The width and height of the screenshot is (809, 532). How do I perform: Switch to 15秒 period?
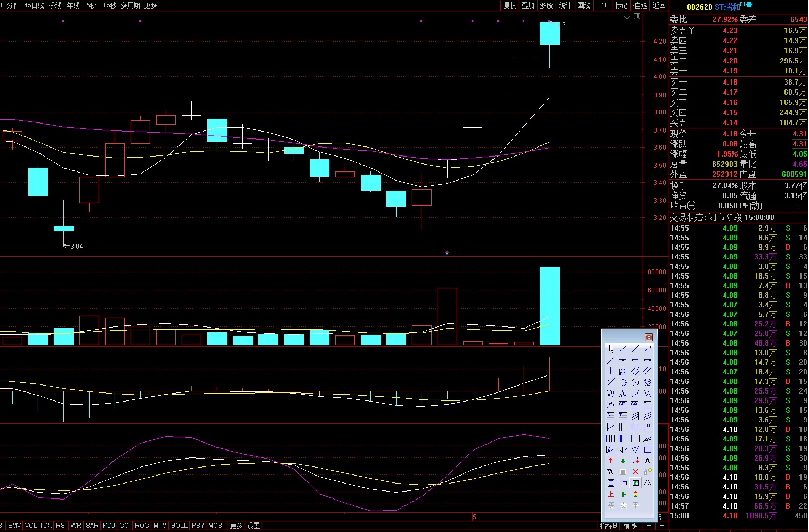[109, 5]
